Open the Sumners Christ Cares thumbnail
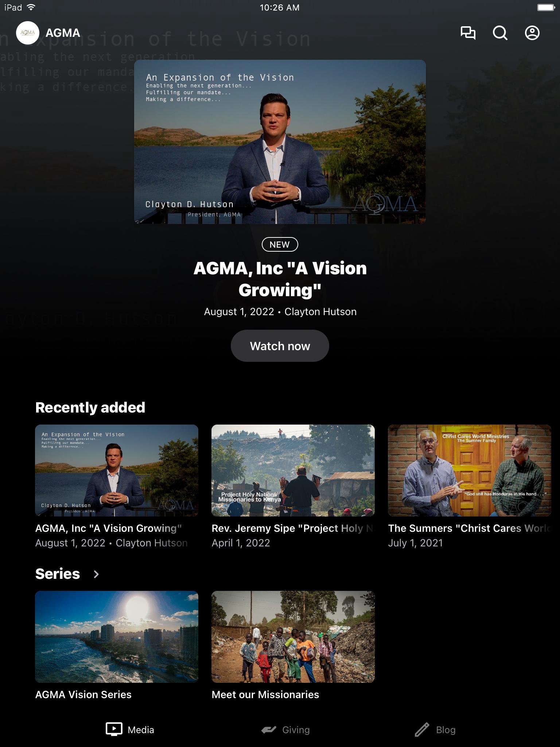The width and height of the screenshot is (560, 747). click(469, 470)
